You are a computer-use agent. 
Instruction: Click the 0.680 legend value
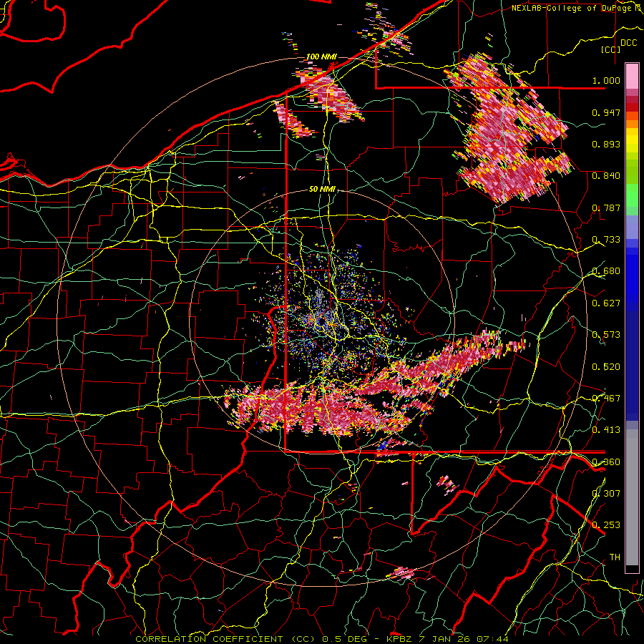[x=606, y=271]
